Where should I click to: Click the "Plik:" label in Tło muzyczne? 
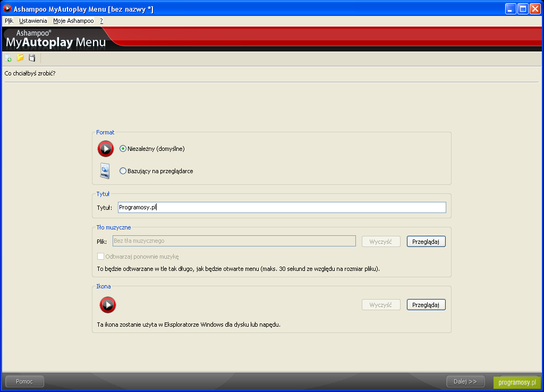tap(101, 242)
